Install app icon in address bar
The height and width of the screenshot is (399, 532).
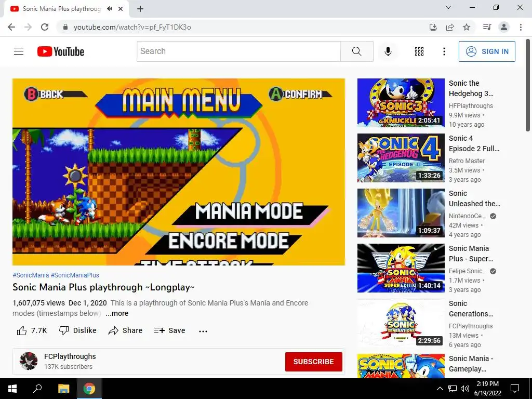pos(433,27)
